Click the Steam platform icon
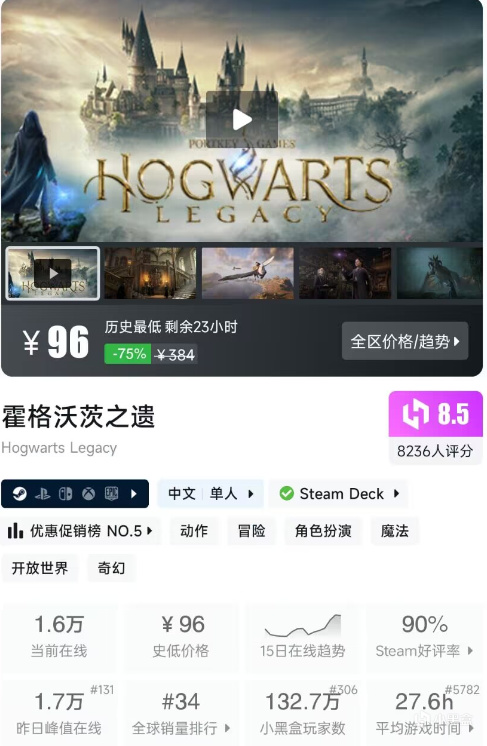487x746 pixels. (19, 494)
